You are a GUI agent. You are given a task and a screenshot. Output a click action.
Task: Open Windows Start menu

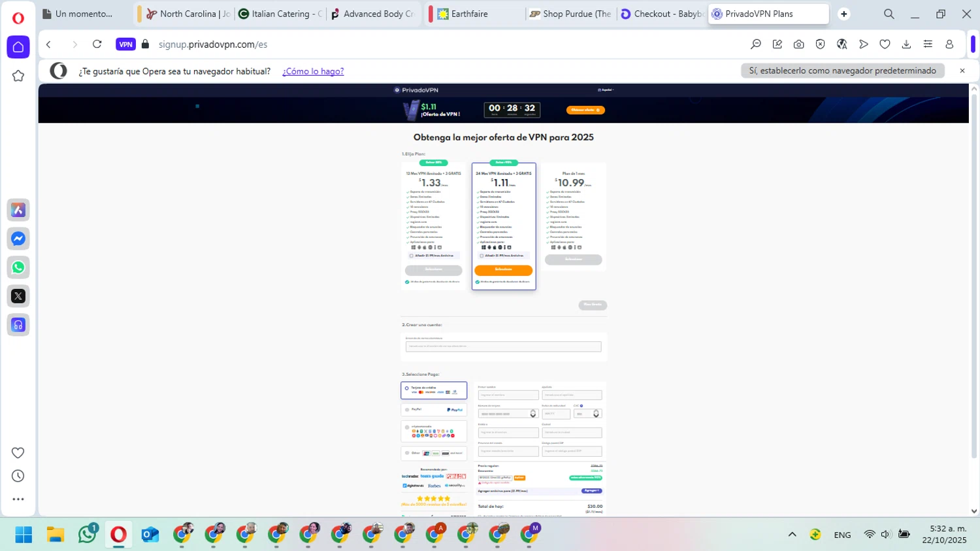pos(24,535)
